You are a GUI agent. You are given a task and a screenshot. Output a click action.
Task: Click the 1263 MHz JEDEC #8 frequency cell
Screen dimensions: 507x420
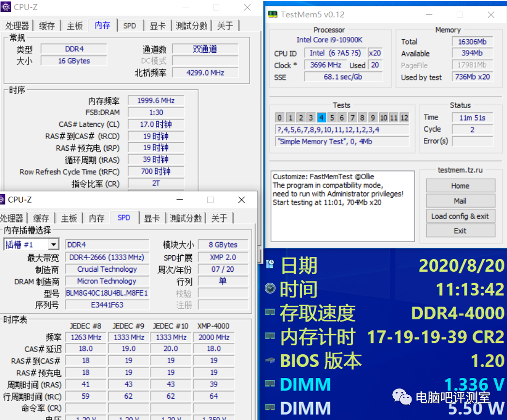(86, 338)
